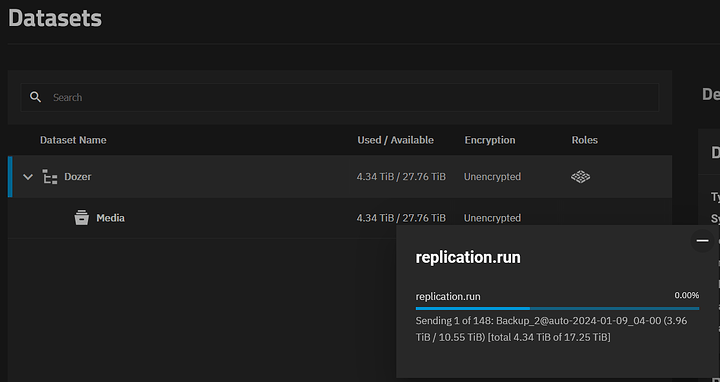
Task: Click Media's 4.34 TiB / 27.76 TiB value
Action: pyautogui.click(x=401, y=218)
